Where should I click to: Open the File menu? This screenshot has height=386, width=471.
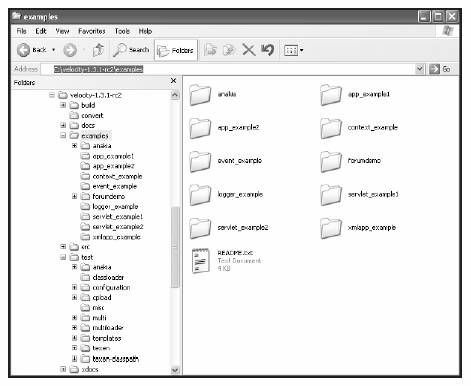(x=21, y=31)
